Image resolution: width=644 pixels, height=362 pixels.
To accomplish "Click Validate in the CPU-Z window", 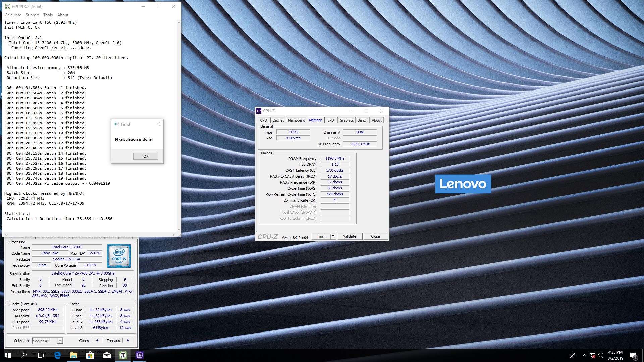I will 350,236.
